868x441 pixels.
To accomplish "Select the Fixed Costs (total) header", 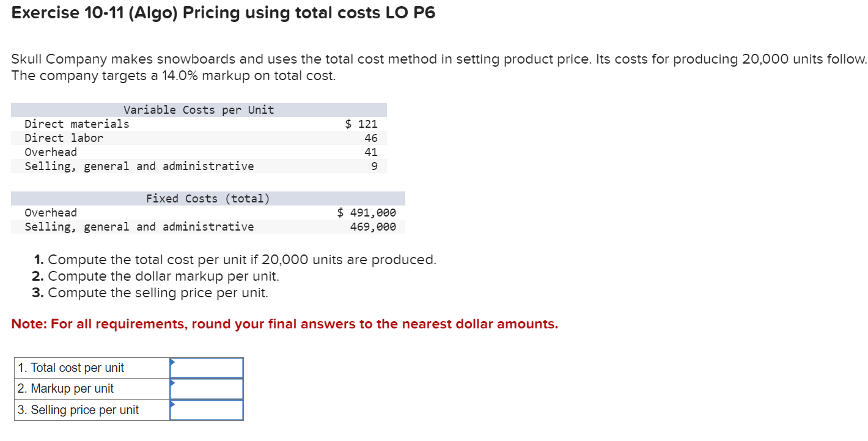I will (208, 198).
